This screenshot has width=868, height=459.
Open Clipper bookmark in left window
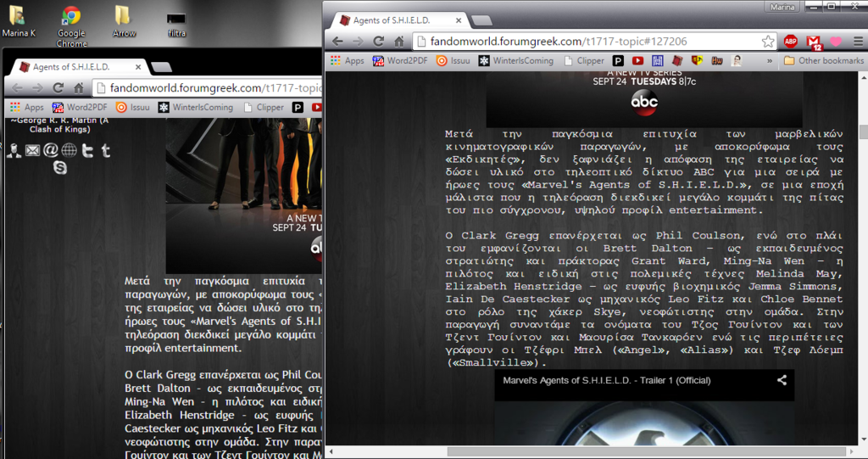click(x=264, y=107)
